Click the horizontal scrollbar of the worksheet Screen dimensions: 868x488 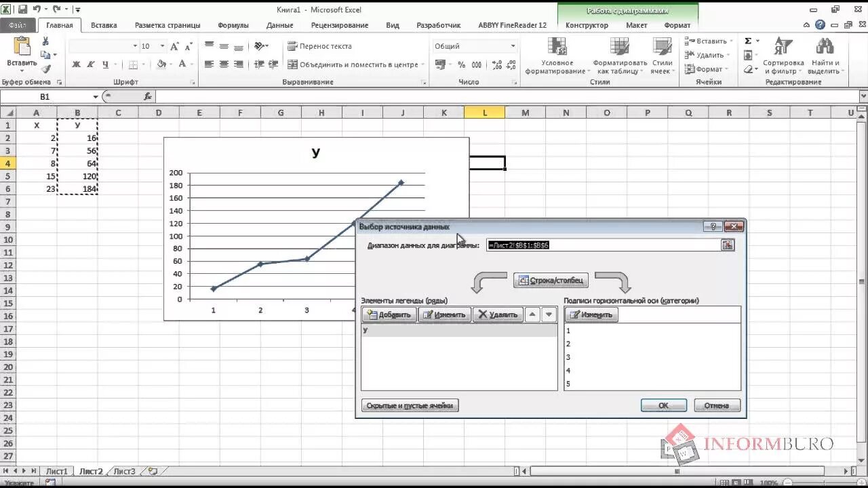click(678, 471)
